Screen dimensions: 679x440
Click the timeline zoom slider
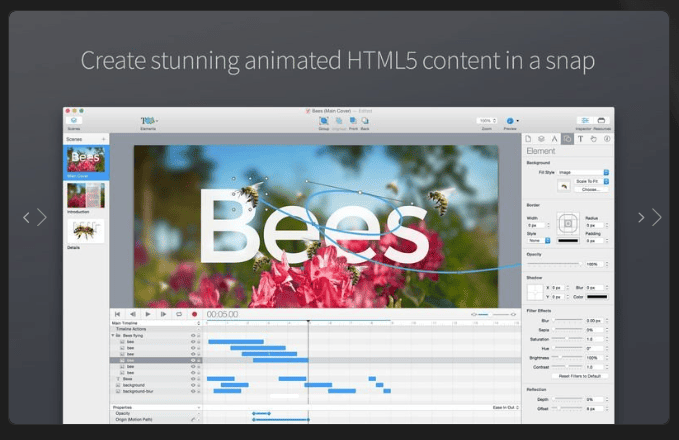click(x=493, y=314)
